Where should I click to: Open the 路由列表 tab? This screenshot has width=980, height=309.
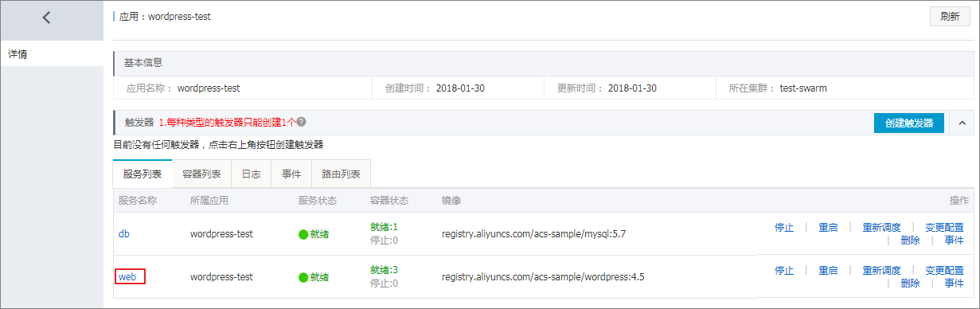click(341, 174)
